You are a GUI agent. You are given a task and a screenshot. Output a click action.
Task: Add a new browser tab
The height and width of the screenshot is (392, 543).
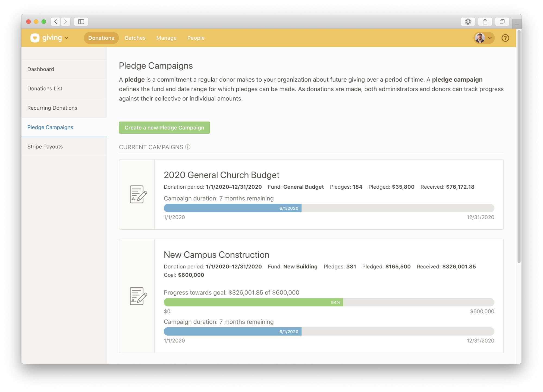(517, 24)
